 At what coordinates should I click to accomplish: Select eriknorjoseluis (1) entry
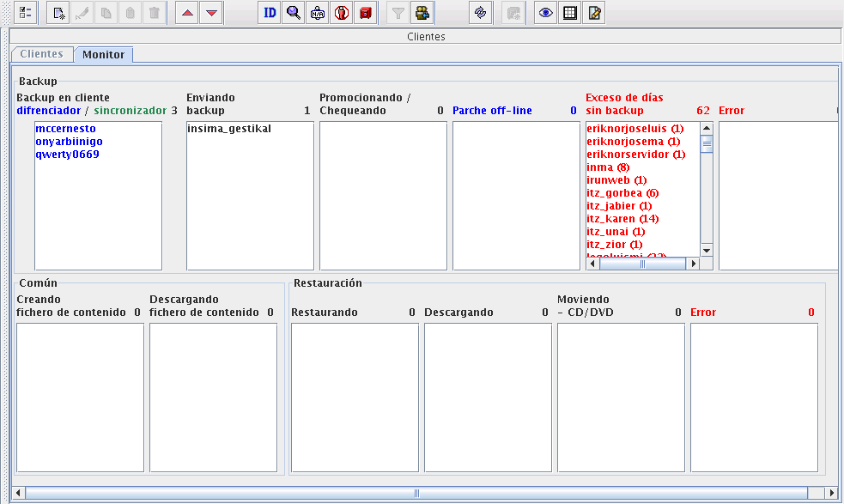pyautogui.click(x=635, y=129)
